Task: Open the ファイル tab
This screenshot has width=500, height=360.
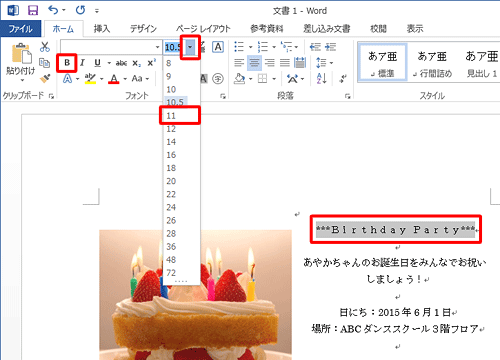Action: coord(20,29)
